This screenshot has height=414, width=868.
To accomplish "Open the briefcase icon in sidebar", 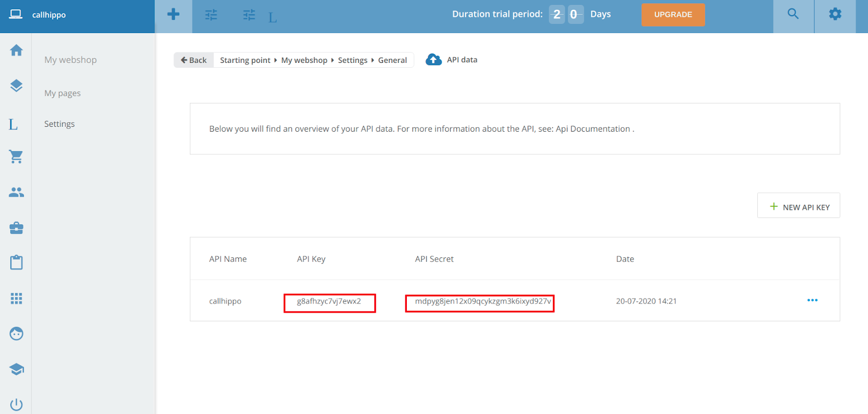I will click(16, 228).
